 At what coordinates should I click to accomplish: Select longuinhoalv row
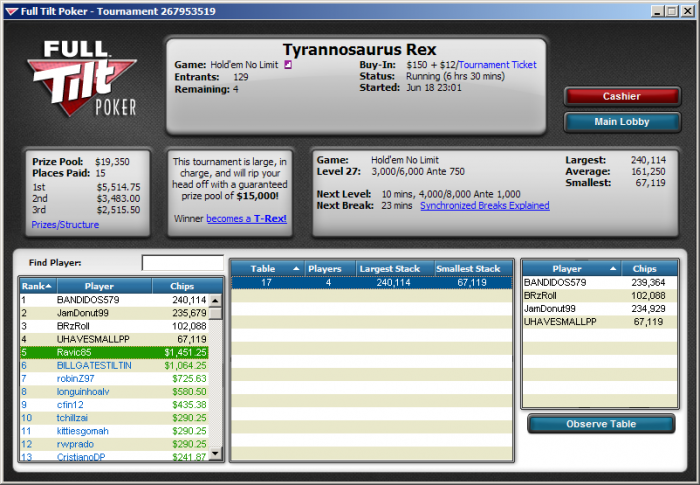click(114, 392)
